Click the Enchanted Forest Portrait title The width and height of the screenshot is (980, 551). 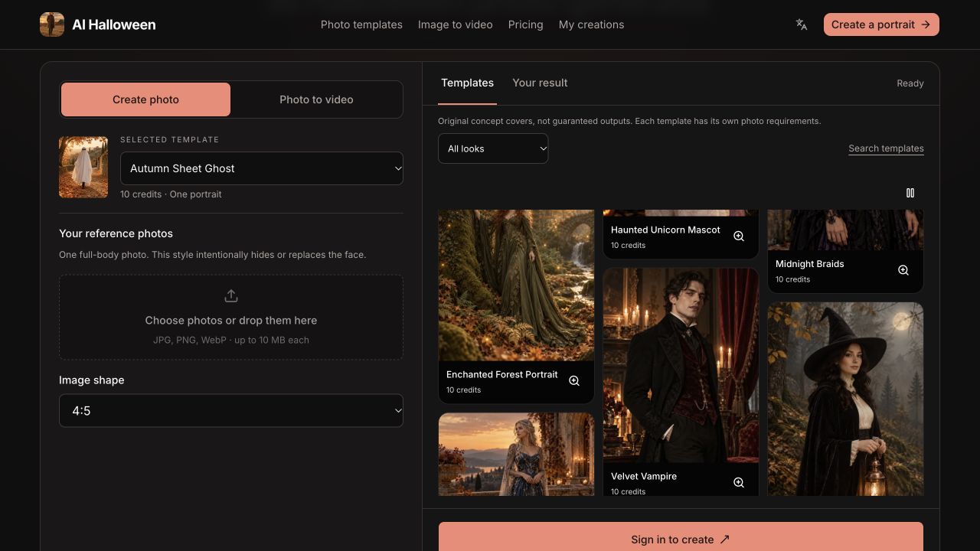point(502,374)
